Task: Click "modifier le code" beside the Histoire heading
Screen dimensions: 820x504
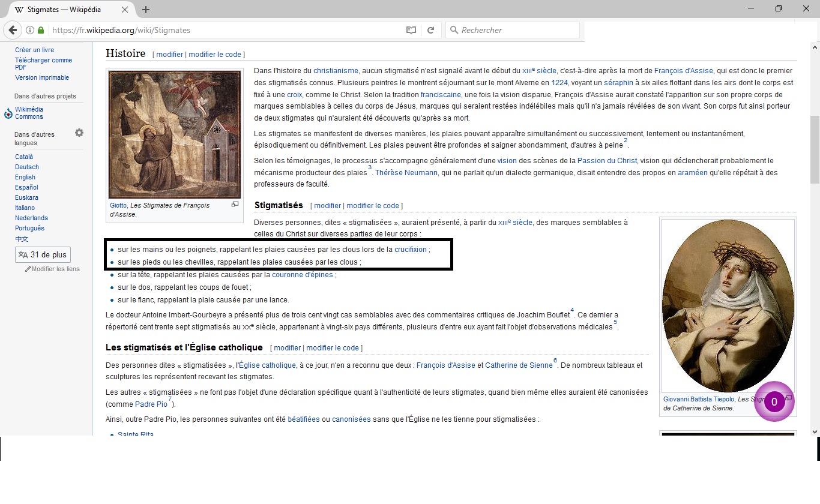Action: coord(214,55)
